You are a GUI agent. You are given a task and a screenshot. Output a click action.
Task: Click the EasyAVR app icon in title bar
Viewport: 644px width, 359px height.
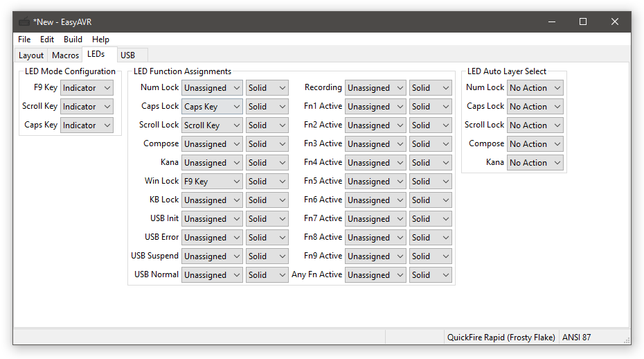[x=24, y=21]
